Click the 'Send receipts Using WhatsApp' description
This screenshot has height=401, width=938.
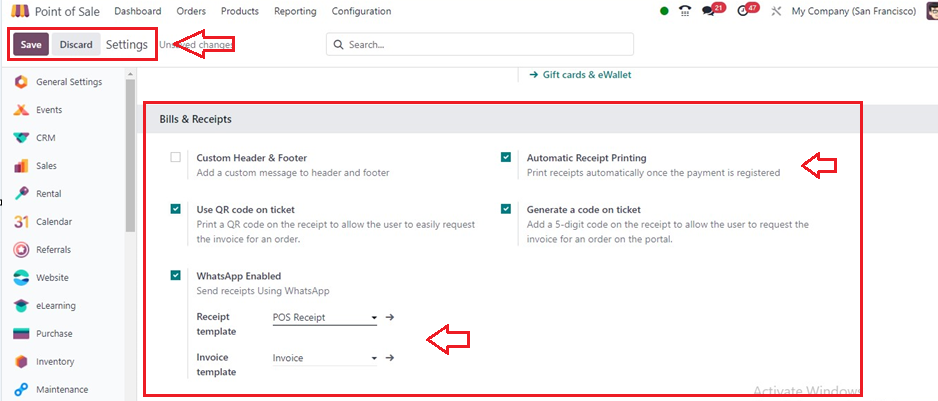pyautogui.click(x=263, y=291)
